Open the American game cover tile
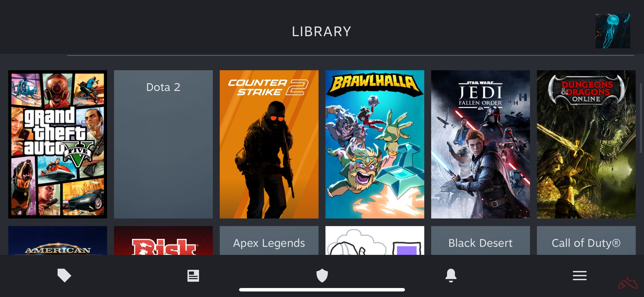The width and height of the screenshot is (644, 297). pos(58,241)
